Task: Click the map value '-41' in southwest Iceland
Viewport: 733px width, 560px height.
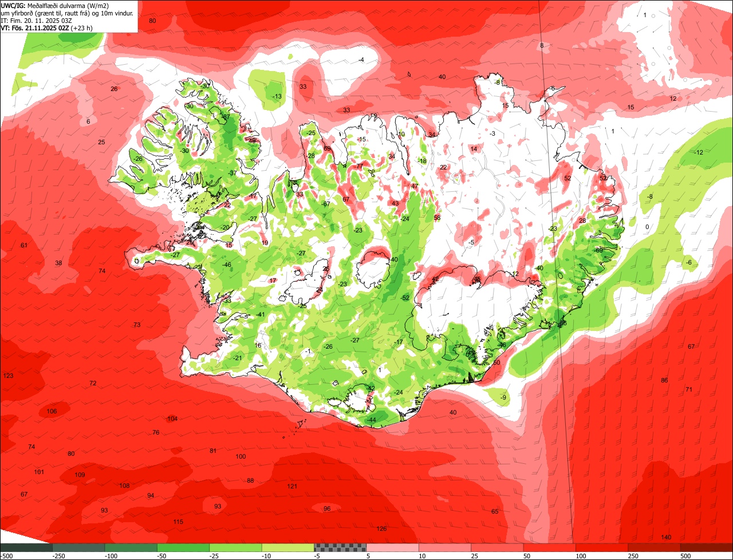Action: coord(260,314)
